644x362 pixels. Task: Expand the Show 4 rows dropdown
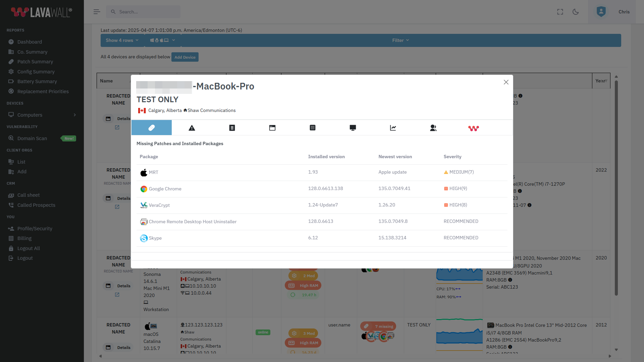pyautogui.click(x=122, y=40)
